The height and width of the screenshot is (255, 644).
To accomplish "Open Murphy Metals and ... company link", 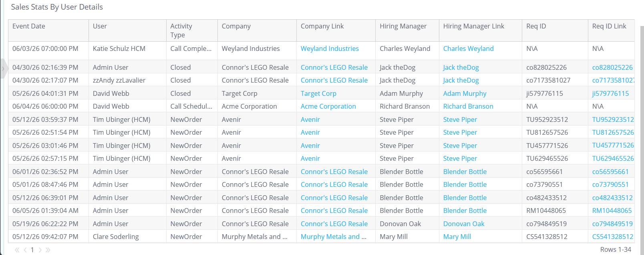I will point(334,237).
